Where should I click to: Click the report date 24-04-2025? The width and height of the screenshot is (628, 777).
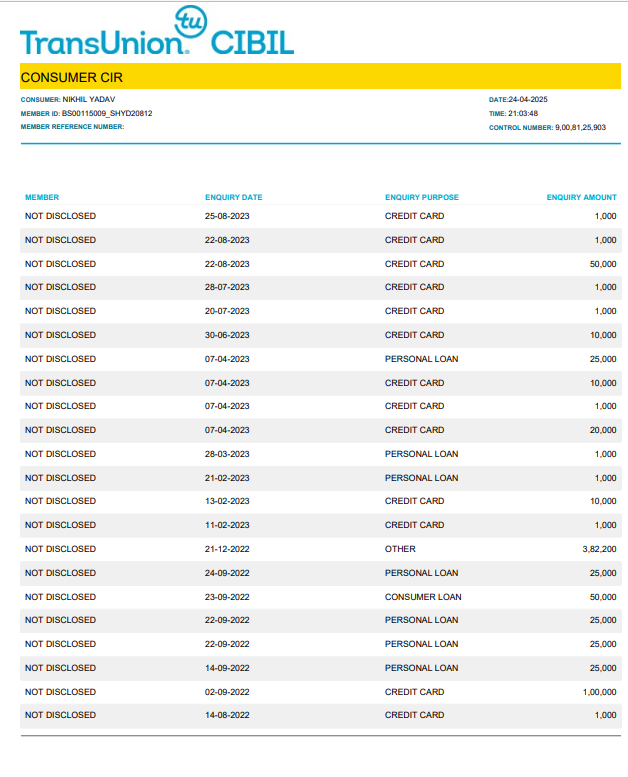(x=528, y=100)
